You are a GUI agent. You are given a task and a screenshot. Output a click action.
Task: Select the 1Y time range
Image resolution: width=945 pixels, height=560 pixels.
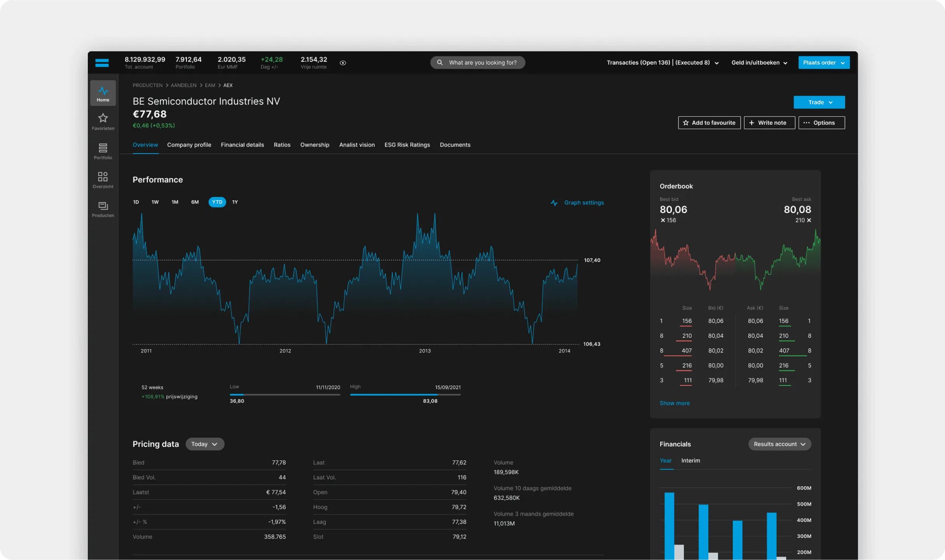coord(235,202)
